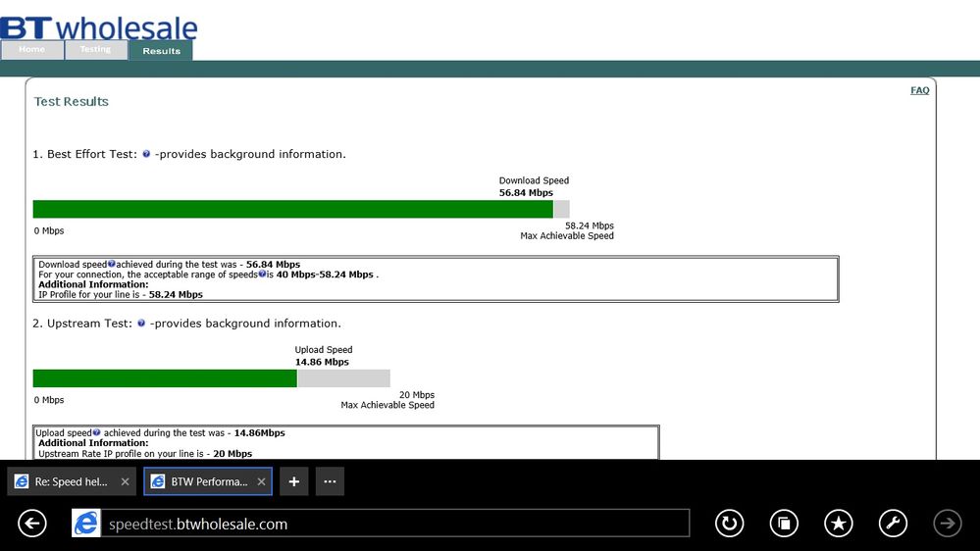Image resolution: width=980 pixels, height=551 pixels.
Task: Click the speedtest.btwholesale.com address field
Action: tap(395, 524)
